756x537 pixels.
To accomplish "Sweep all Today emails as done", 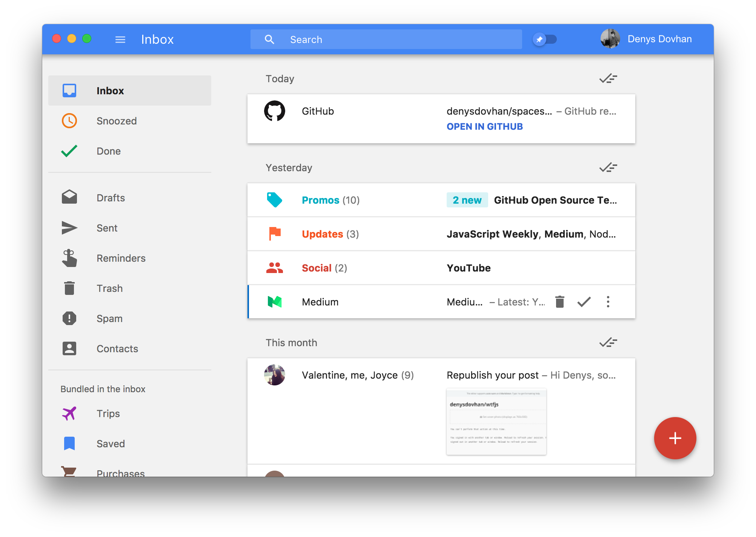I will click(x=608, y=78).
